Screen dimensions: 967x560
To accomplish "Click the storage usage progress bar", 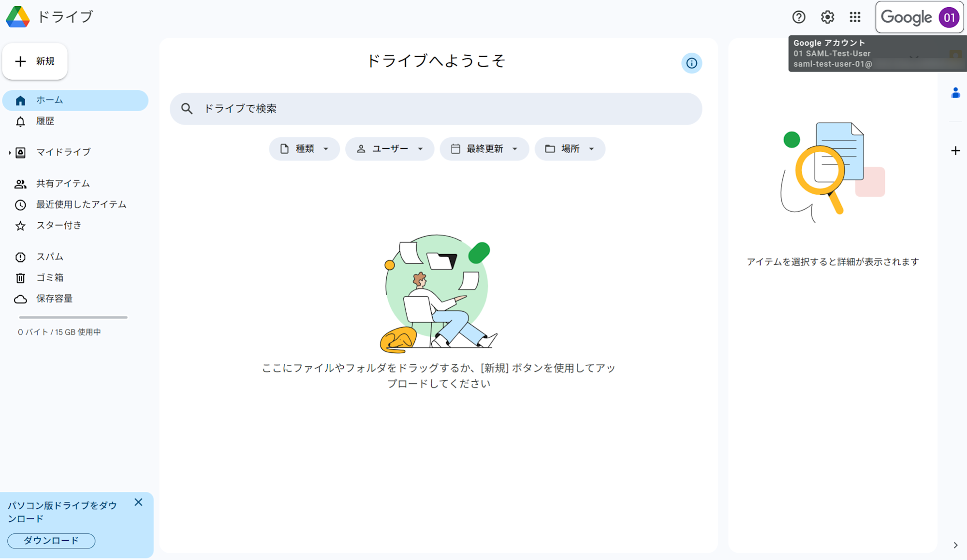I will [73, 317].
